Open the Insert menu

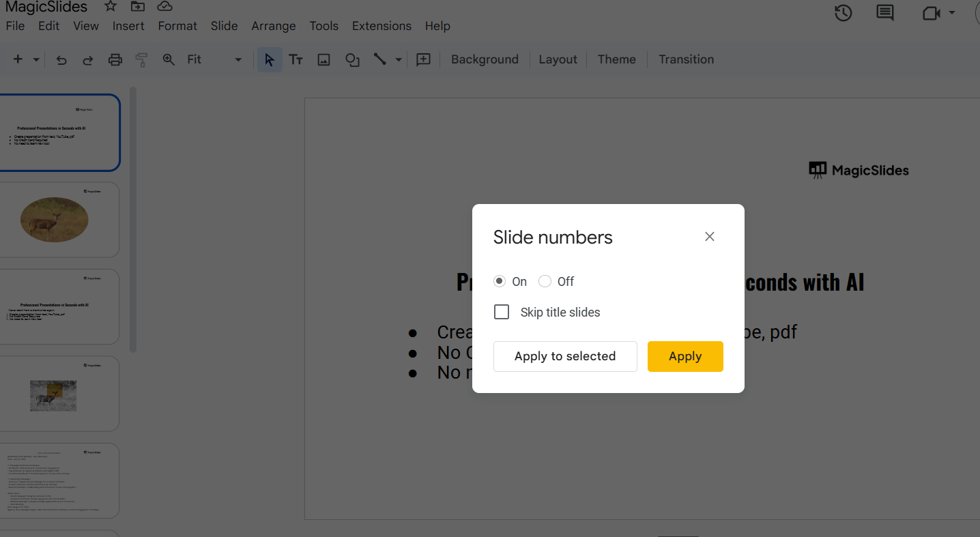(128, 26)
